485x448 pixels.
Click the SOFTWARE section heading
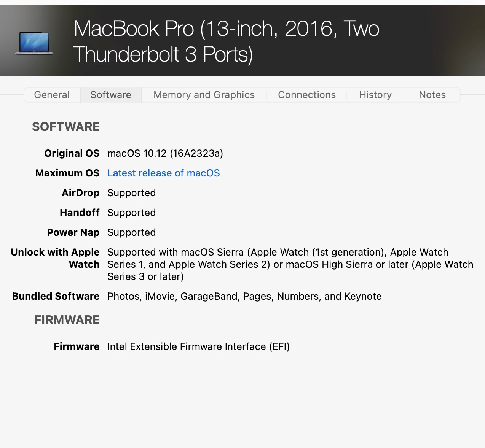point(66,127)
